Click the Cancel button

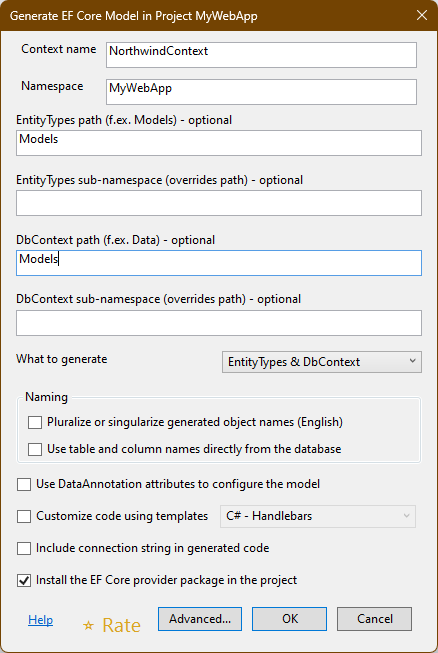(x=374, y=619)
